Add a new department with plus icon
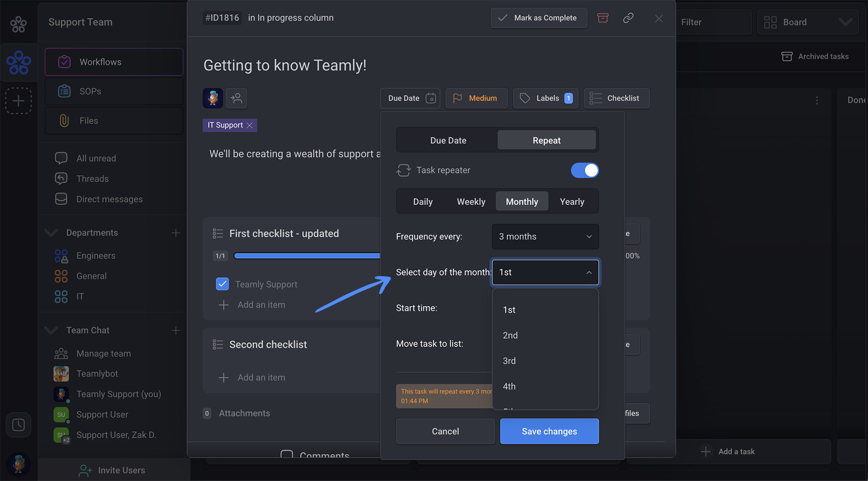Viewport: 868px width, 481px height. coord(176,233)
